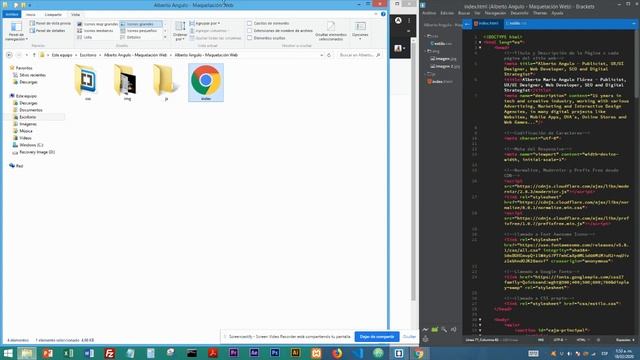Click the Windows Start button
Screen dimensions: 640x360
tap(8, 353)
